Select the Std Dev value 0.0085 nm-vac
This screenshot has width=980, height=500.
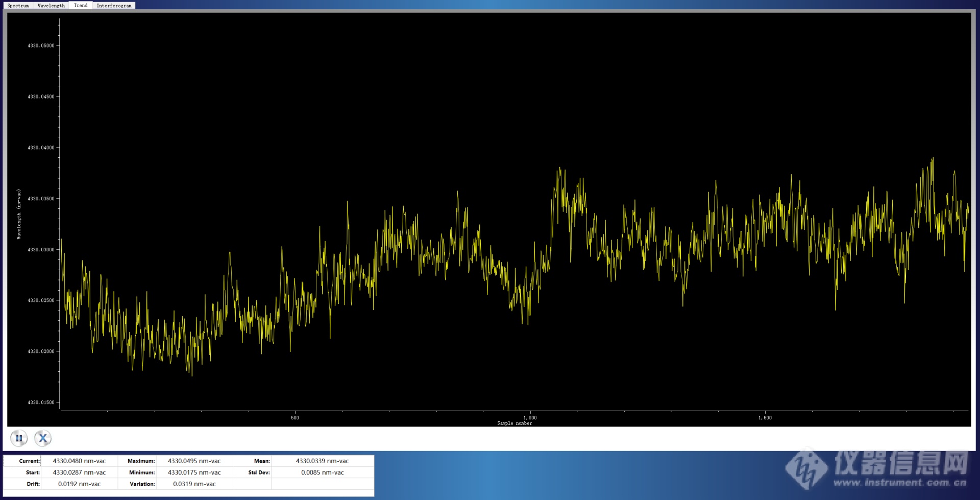point(323,472)
